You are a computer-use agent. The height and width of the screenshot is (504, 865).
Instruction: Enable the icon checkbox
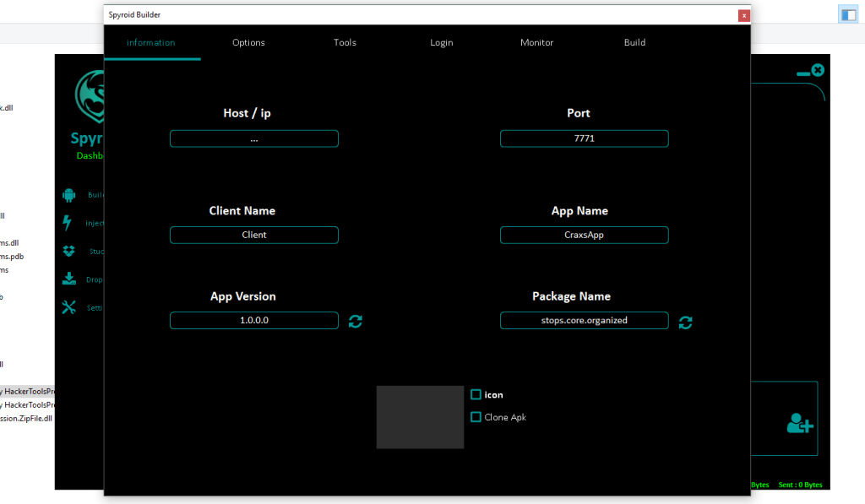pos(476,394)
